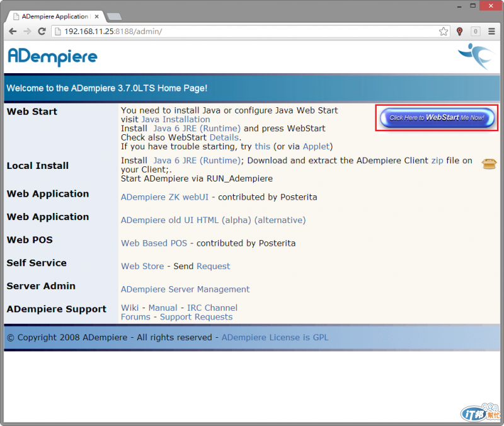Click the 'Web POS' row heading
Viewport: 504px width, 426px height.
30,240
